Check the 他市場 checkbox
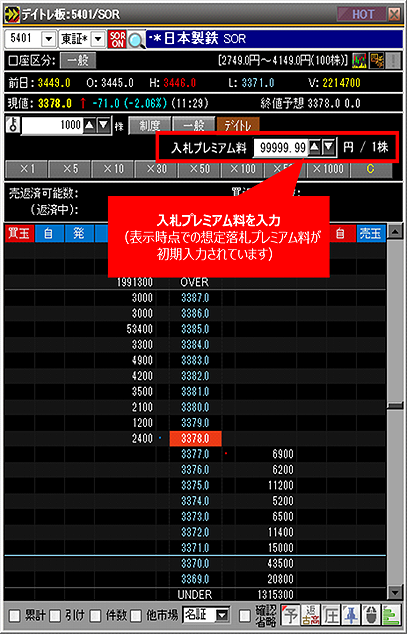 pyautogui.click(x=136, y=616)
